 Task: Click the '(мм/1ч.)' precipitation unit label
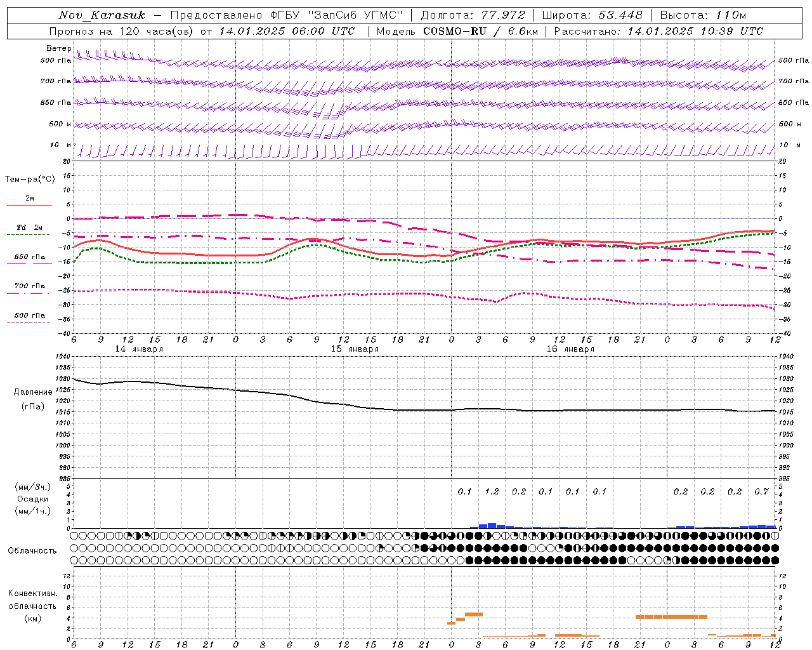pos(33,511)
